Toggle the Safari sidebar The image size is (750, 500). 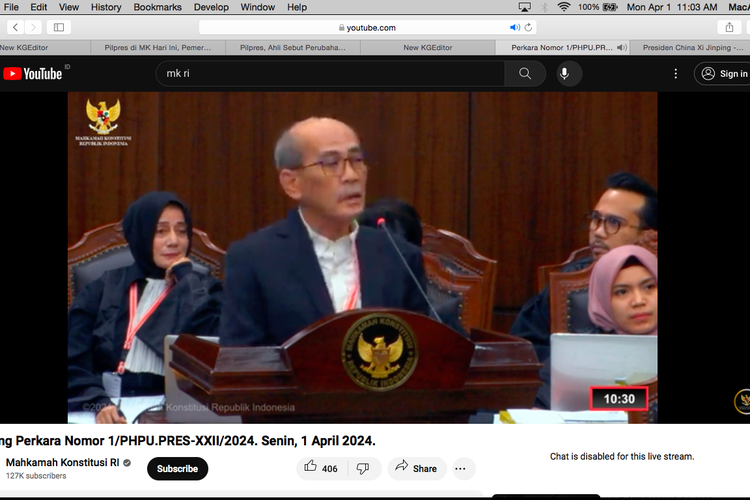(x=59, y=27)
